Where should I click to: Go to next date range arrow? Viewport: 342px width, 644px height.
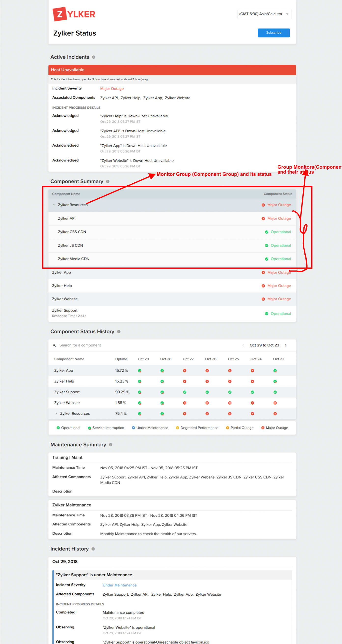286,345
